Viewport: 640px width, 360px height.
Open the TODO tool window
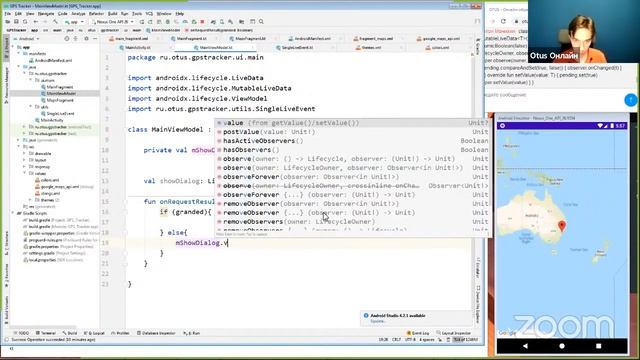pyautogui.click(x=21, y=333)
